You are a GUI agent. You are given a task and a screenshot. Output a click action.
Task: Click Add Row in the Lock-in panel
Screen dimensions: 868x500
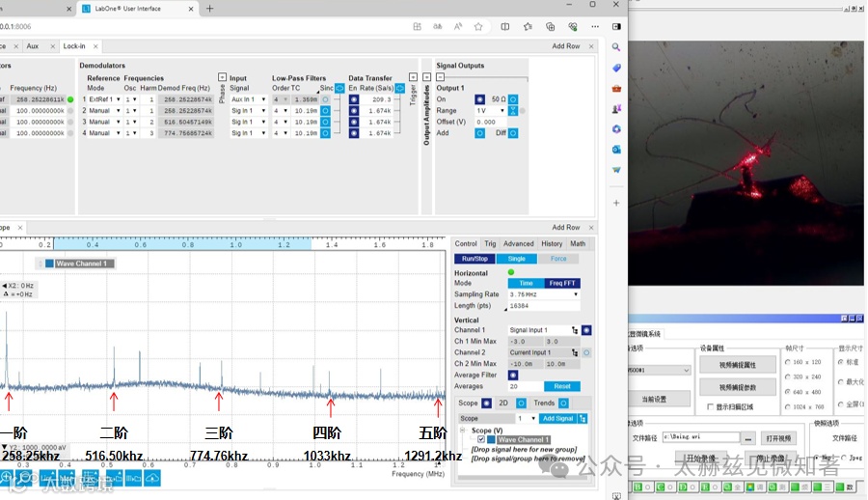click(x=566, y=46)
